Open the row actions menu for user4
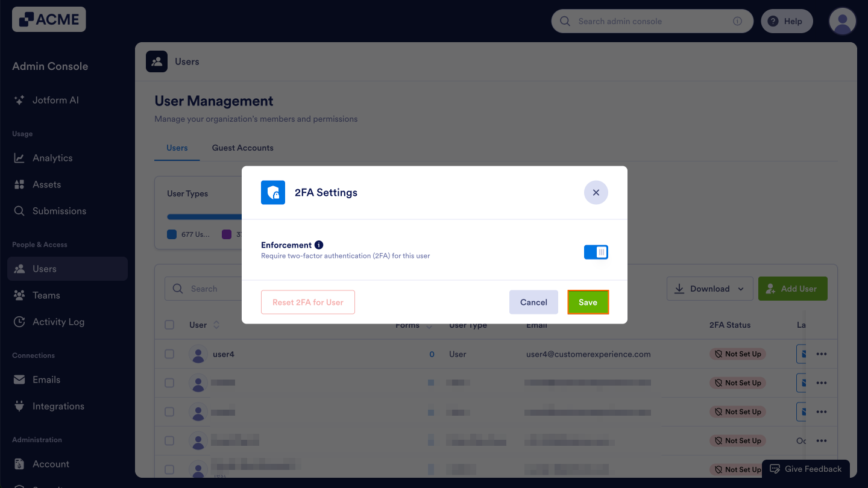 coord(822,354)
